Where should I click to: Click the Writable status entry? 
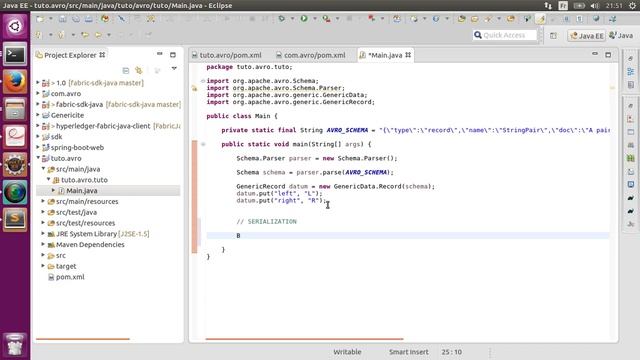[347, 352]
